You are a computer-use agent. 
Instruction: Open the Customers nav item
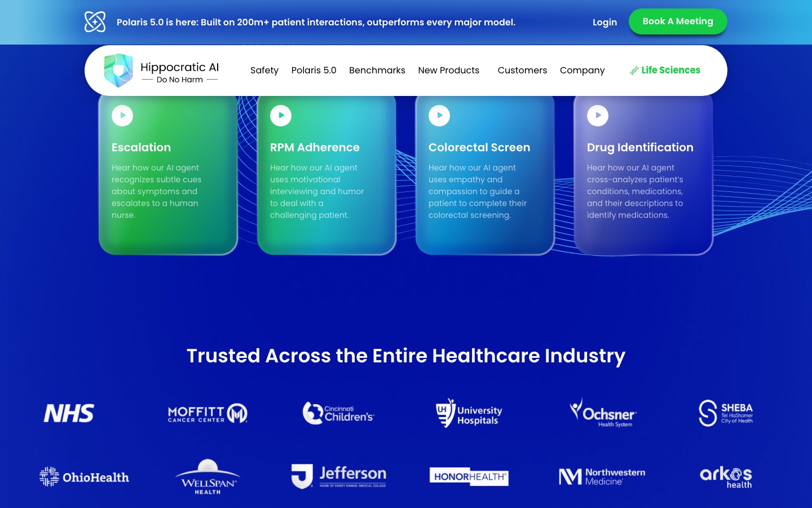tap(522, 71)
